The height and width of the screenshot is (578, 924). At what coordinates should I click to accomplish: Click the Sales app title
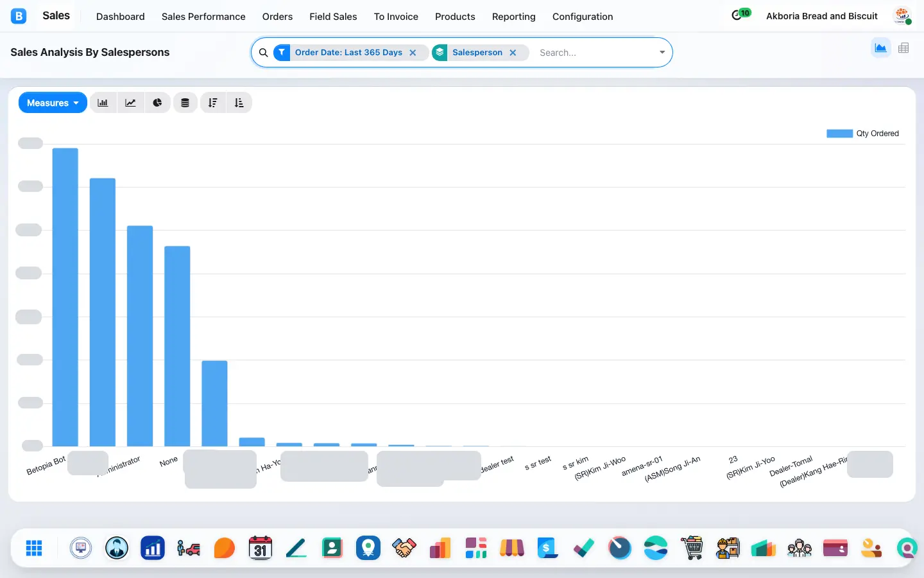pyautogui.click(x=56, y=16)
